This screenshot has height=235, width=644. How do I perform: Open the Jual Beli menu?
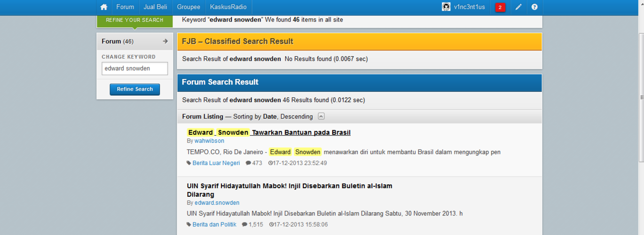point(155,7)
